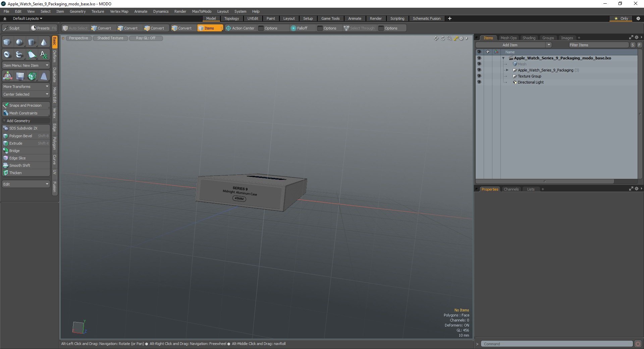
Task: Open the Item Menu: New Item dropdown
Action: pos(26,65)
